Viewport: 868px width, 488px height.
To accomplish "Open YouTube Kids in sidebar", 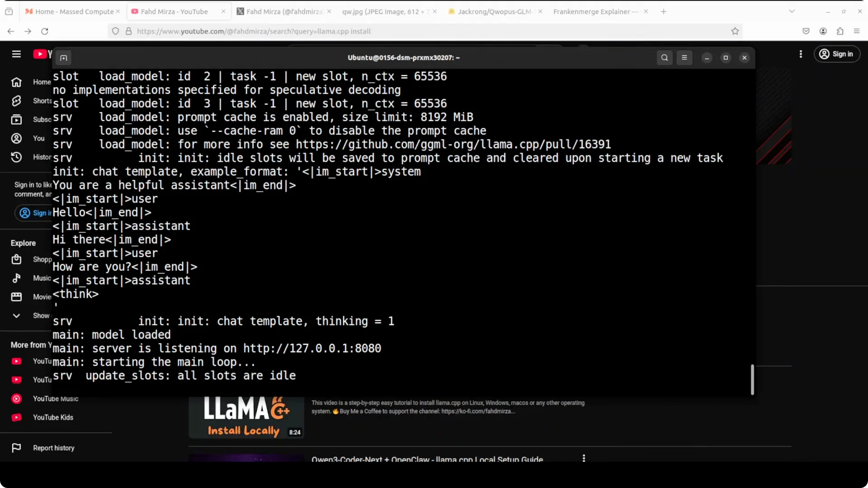I will [x=53, y=418].
